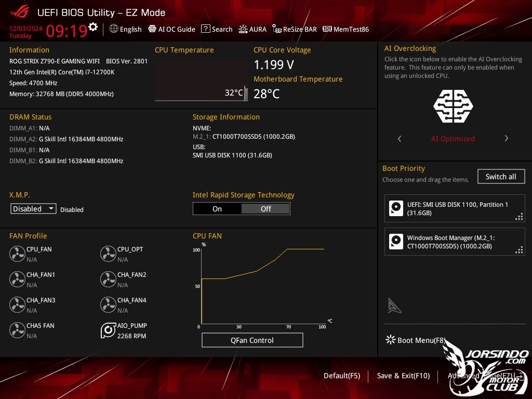This screenshot has width=532, height=399.
Task: Open date and time settings gear
Action: (93, 27)
